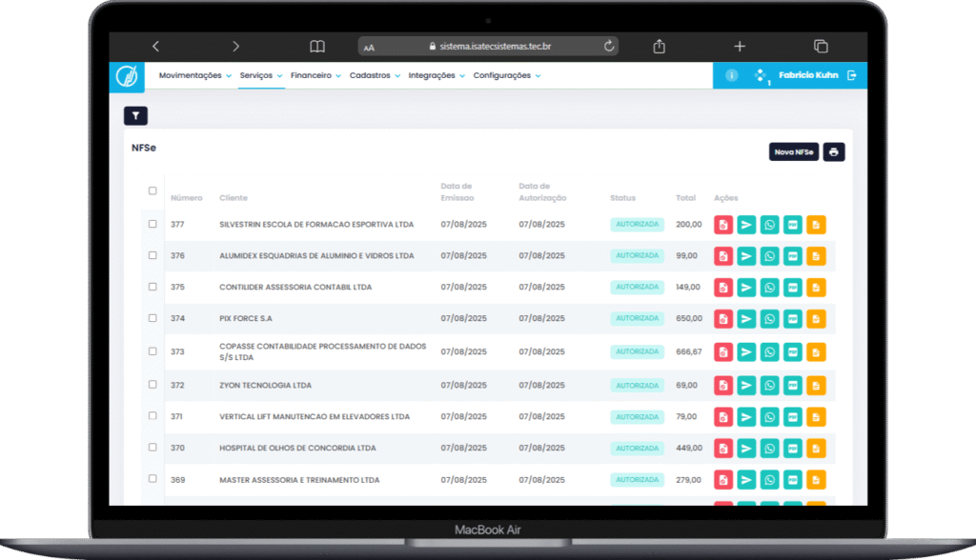The height and width of the screenshot is (560, 976).
Task: Toggle the select-all checkbox in table header
Action: (152, 190)
